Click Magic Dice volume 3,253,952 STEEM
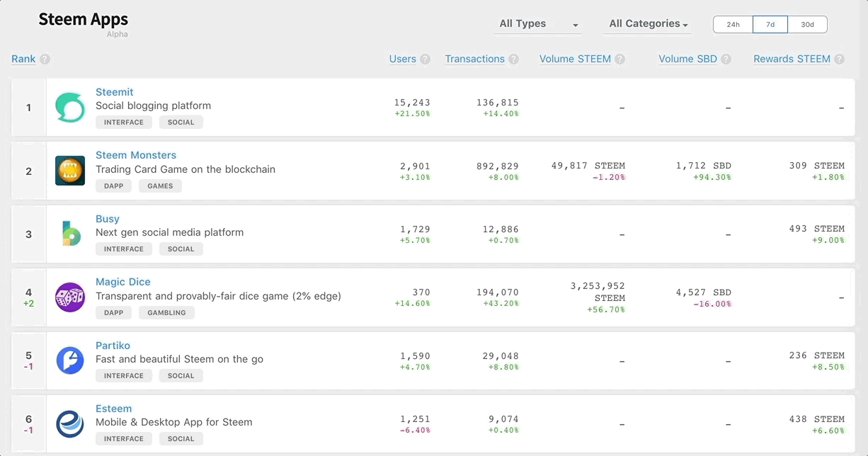The image size is (868, 456). point(598,292)
